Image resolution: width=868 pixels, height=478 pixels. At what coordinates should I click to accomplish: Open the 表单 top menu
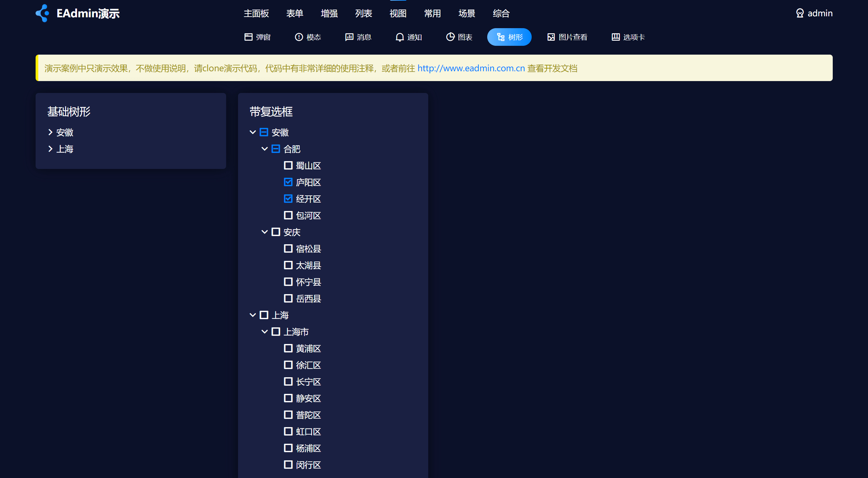[294, 14]
